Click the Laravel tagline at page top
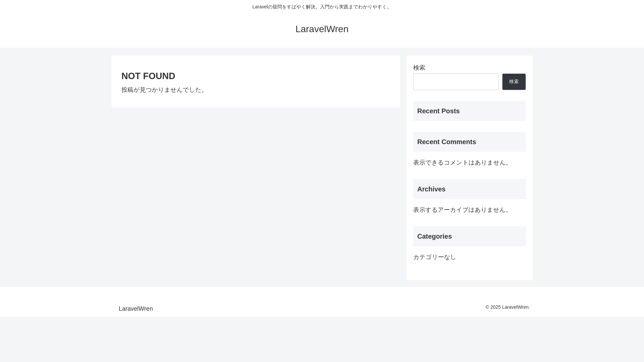 [322, 7]
